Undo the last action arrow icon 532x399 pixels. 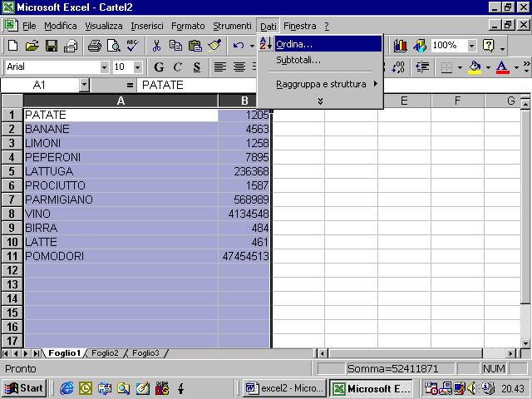[x=239, y=46]
